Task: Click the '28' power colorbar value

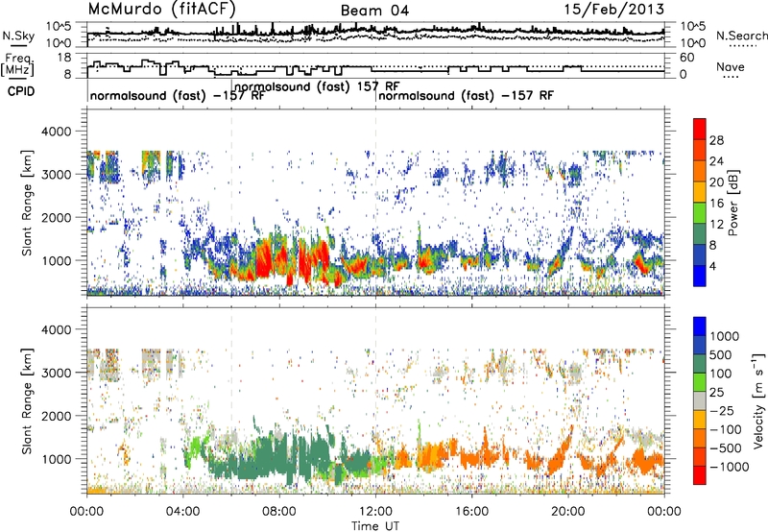Action: pyautogui.click(x=716, y=140)
